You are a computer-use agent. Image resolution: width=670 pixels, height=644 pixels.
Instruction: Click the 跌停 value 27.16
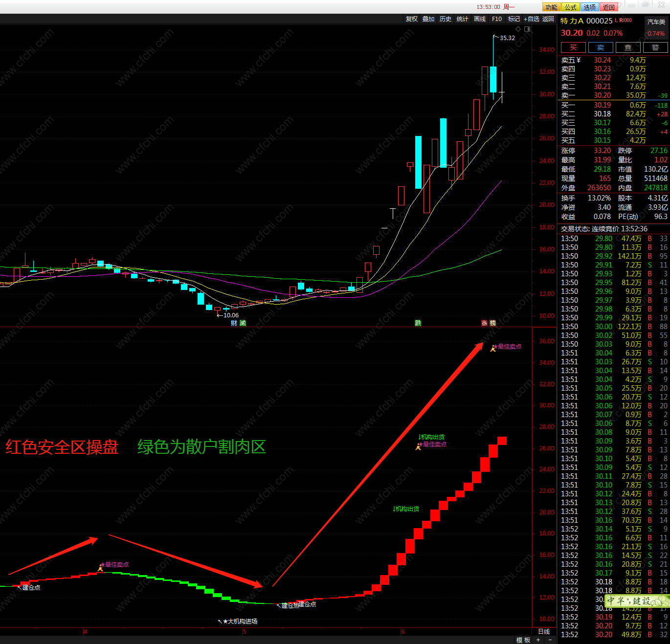659,151
